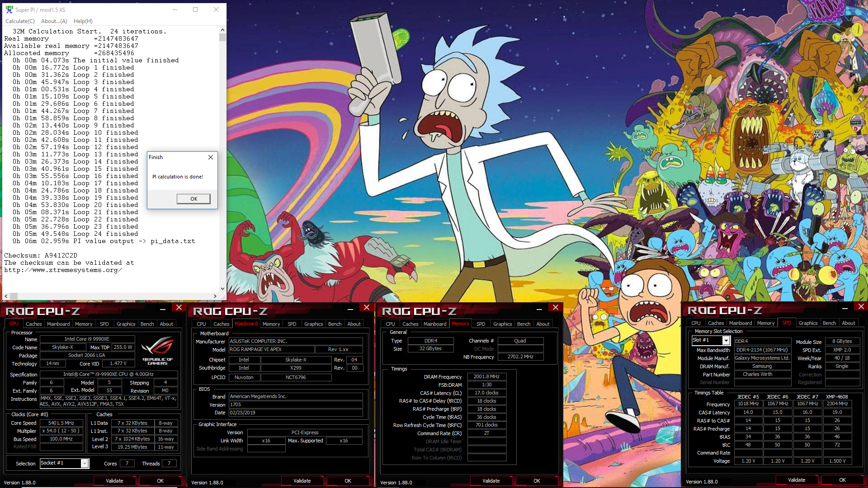Image resolution: width=868 pixels, height=488 pixels.
Task: Click the Core Speed 5401.5 MHz value
Action: point(61,423)
